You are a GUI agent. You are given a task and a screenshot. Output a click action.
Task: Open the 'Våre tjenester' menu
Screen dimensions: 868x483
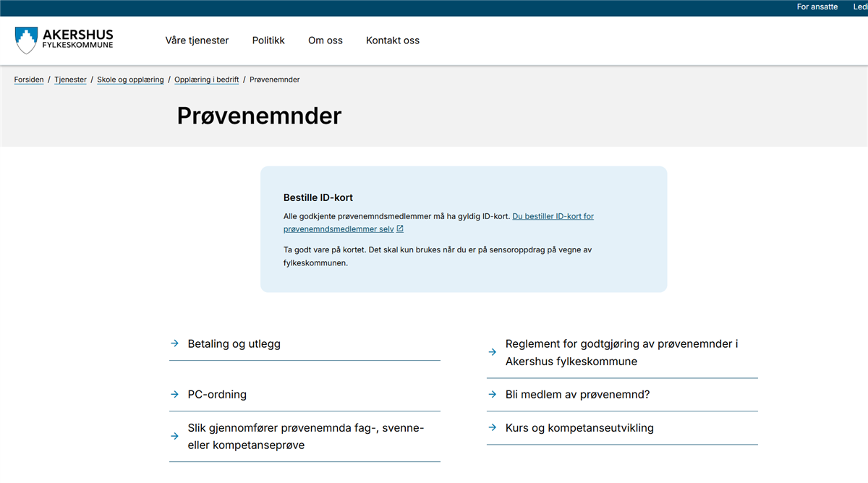point(197,40)
